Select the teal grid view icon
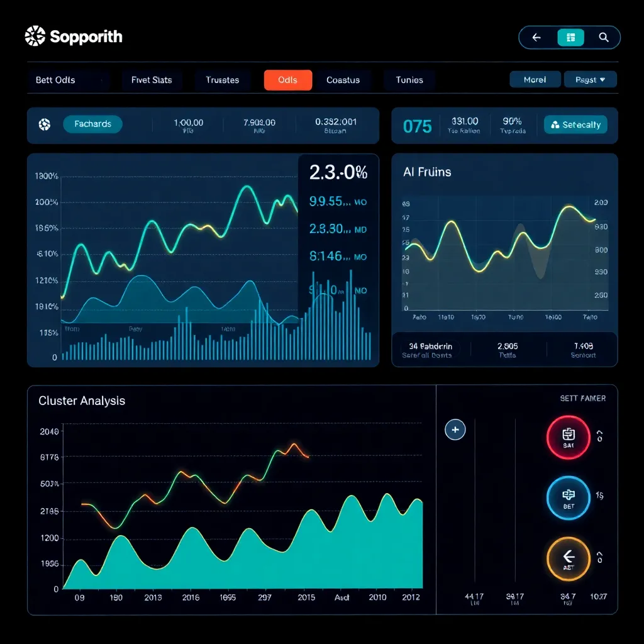644x644 pixels. click(x=570, y=38)
